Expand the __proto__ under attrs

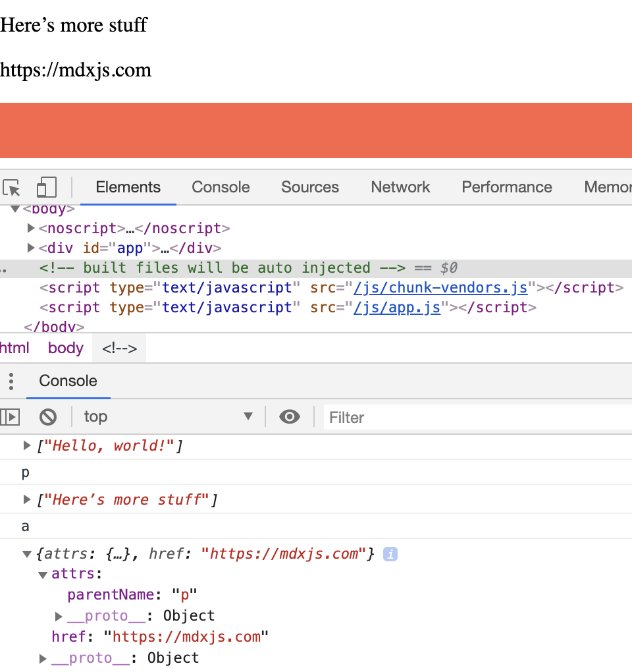tap(59, 616)
